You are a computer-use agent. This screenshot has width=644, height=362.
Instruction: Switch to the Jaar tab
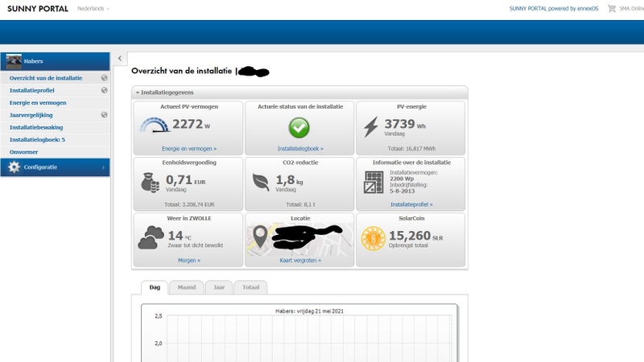coord(219,287)
